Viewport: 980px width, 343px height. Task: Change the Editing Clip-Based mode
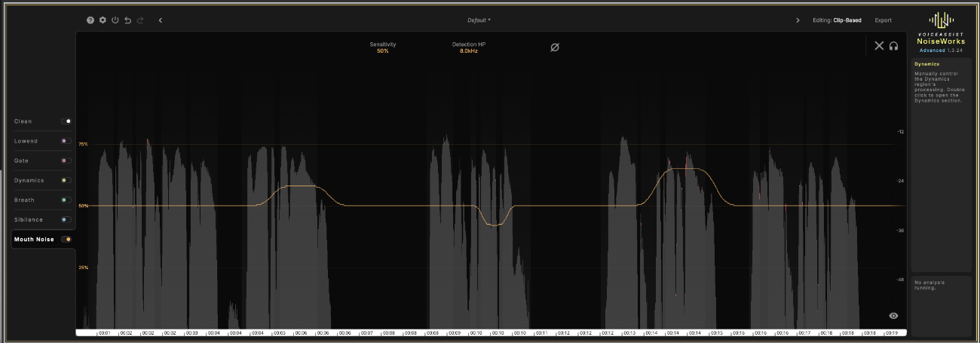coord(837,20)
